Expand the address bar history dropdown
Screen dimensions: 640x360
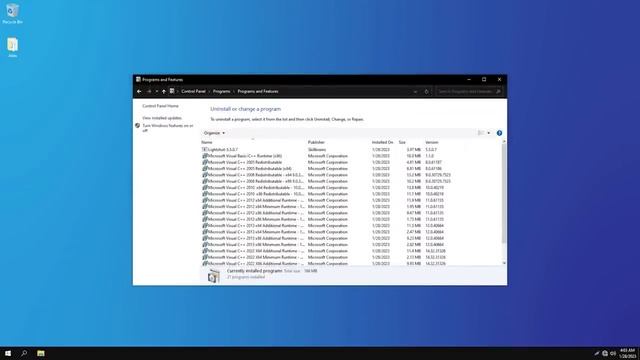[x=416, y=91]
